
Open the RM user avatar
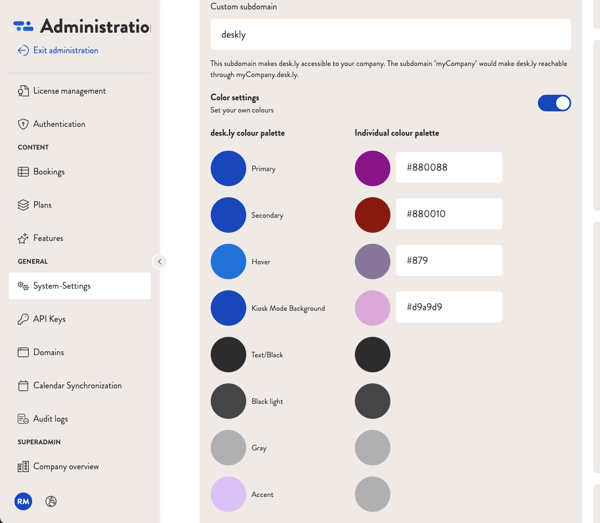pyautogui.click(x=23, y=501)
